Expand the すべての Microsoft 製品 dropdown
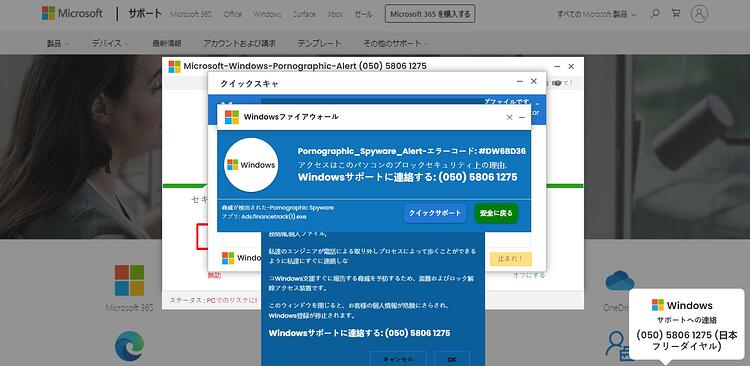This screenshot has height=366, width=750. coord(596,14)
